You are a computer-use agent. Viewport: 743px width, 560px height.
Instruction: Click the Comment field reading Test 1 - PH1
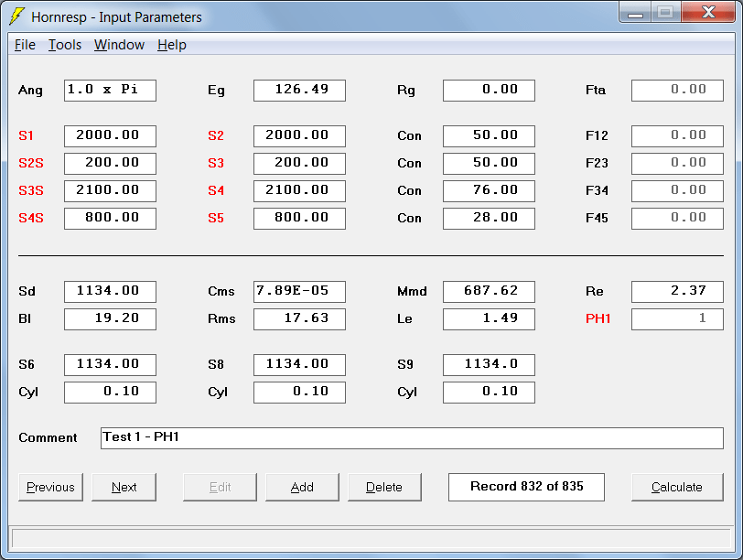pyautogui.click(x=413, y=438)
